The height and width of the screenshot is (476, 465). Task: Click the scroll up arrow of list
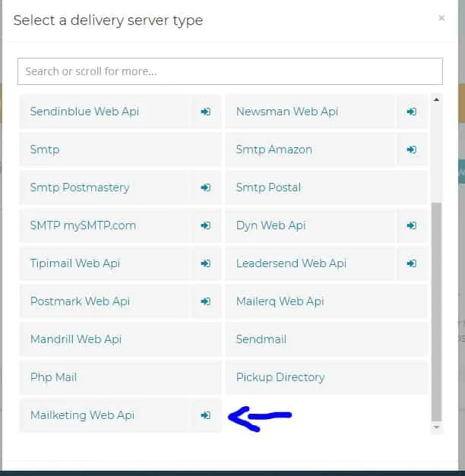[x=436, y=99]
